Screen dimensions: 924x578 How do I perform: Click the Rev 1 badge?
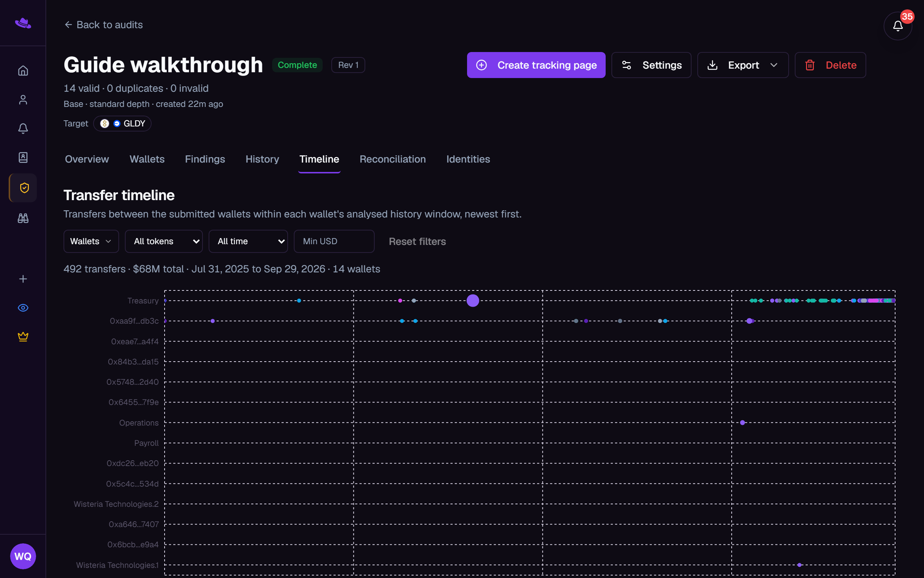point(348,65)
